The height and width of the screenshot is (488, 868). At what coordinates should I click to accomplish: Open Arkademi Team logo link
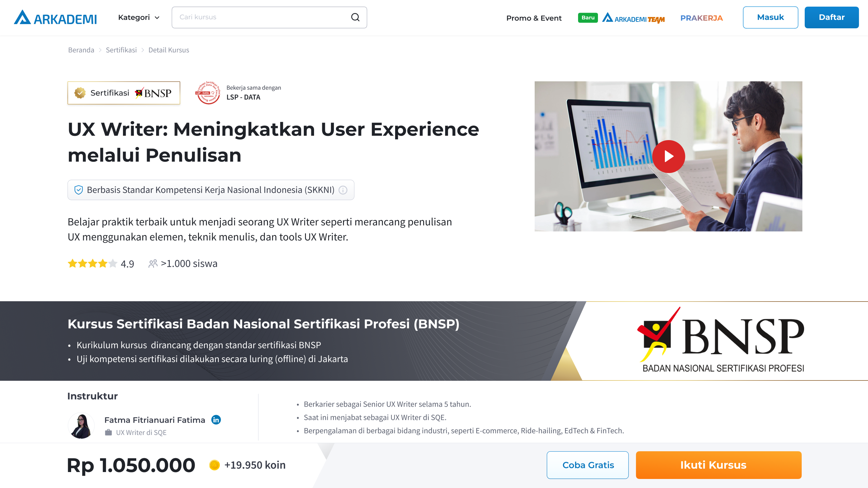633,18
